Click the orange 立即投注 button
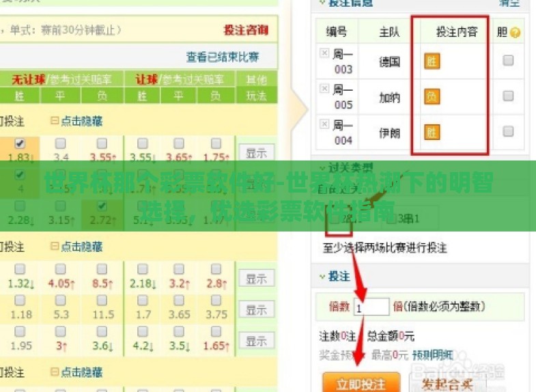The width and height of the screenshot is (536, 392). tap(361, 382)
